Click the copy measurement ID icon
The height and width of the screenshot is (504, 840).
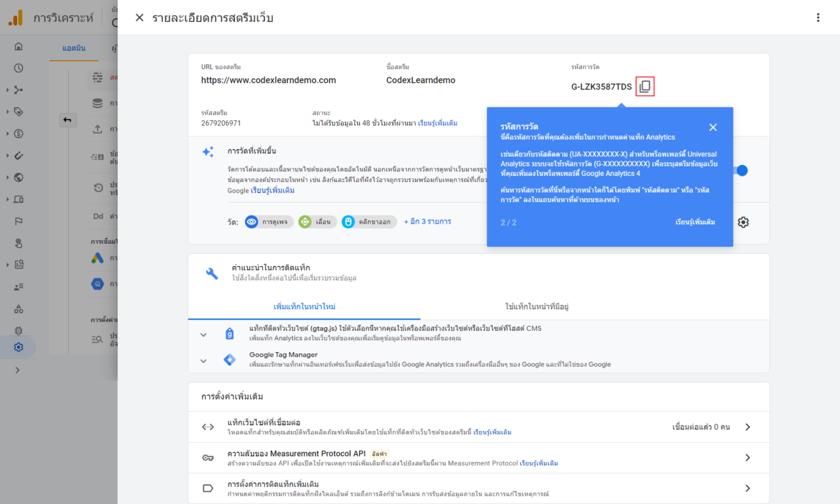click(x=645, y=87)
